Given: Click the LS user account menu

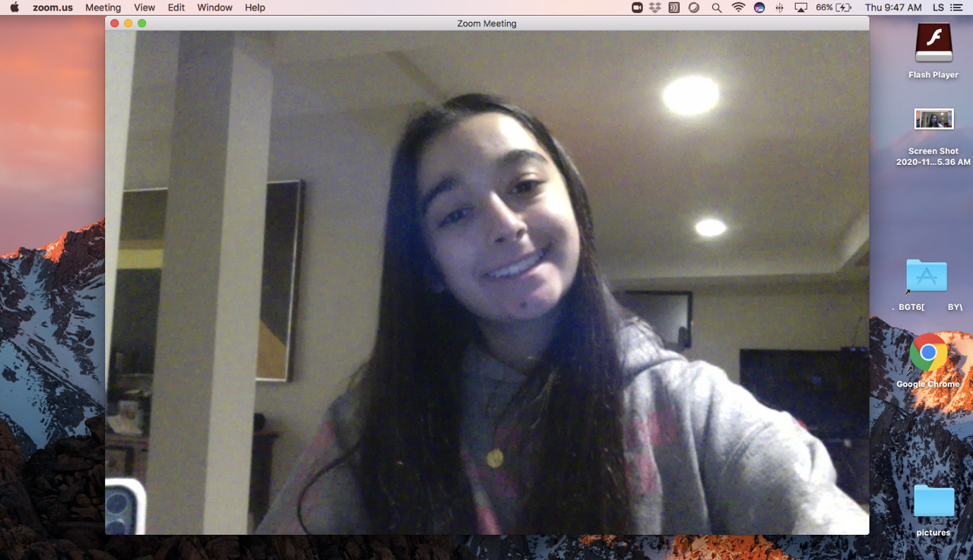Looking at the screenshot, I should [938, 8].
